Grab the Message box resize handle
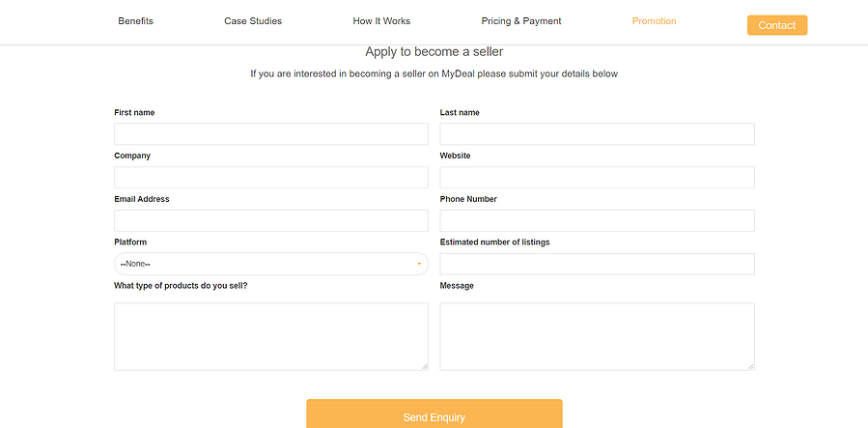Image resolution: width=868 pixels, height=428 pixels. pyautogui.click(x=751, y=366)
